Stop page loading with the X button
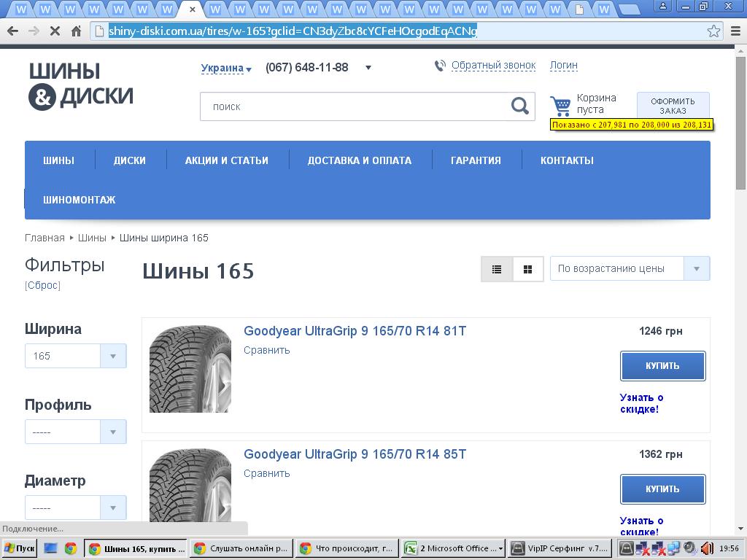The height and width of the screenshot is (560, 747). (x=55, y=31)
